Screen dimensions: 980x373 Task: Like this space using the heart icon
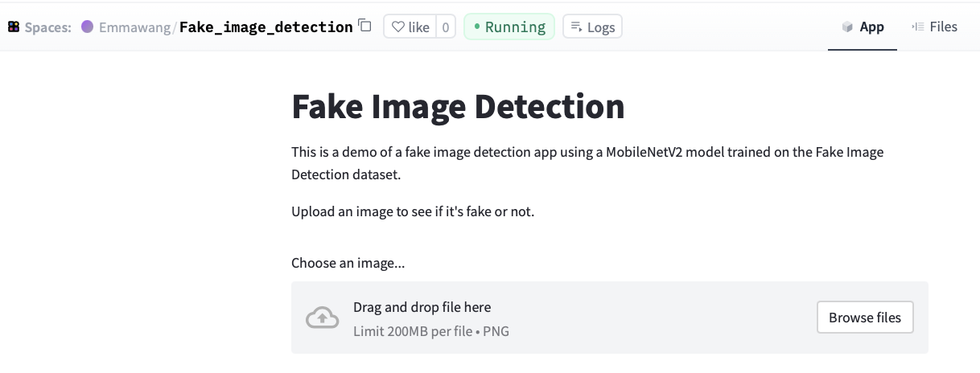pyautogui.click(x=410, y=27)
